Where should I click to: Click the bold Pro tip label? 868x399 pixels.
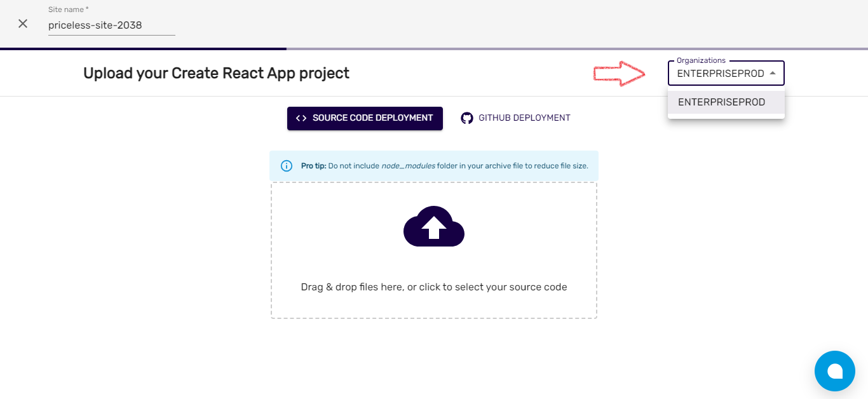pyautogui.click(x=313, y=166)
